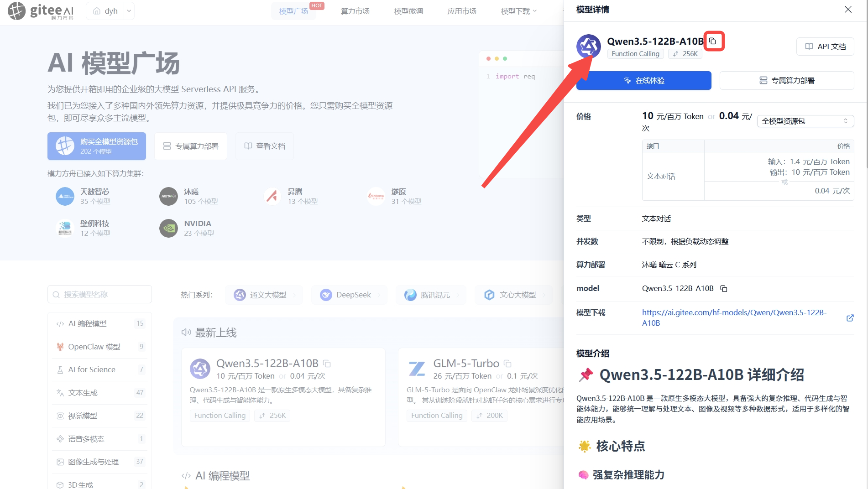Image resolution: width=868 pixels, height=489 pixels.
Task: Click the Qwen model avatar logo in details
Action: click(x=588, y=46)
